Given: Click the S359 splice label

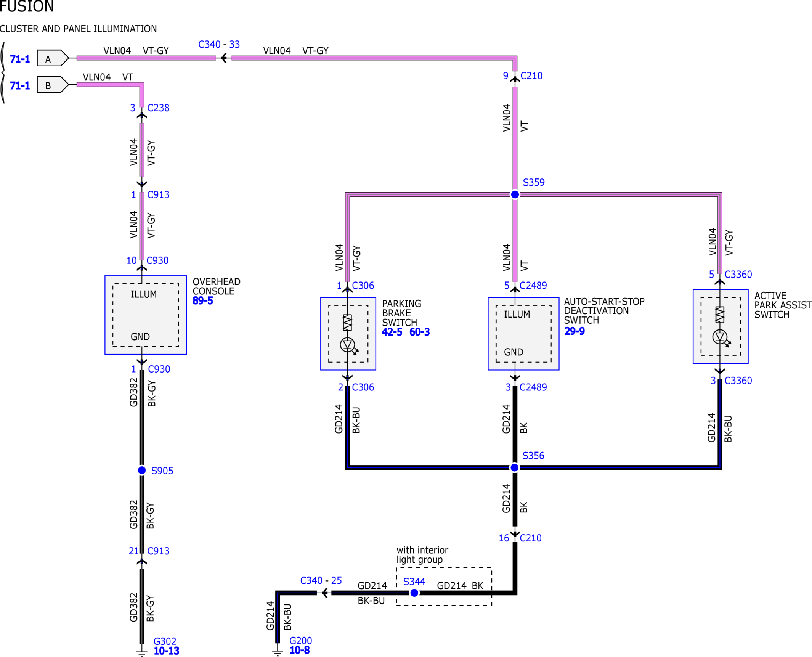Looking at the screenshot, I should point(534,183).
